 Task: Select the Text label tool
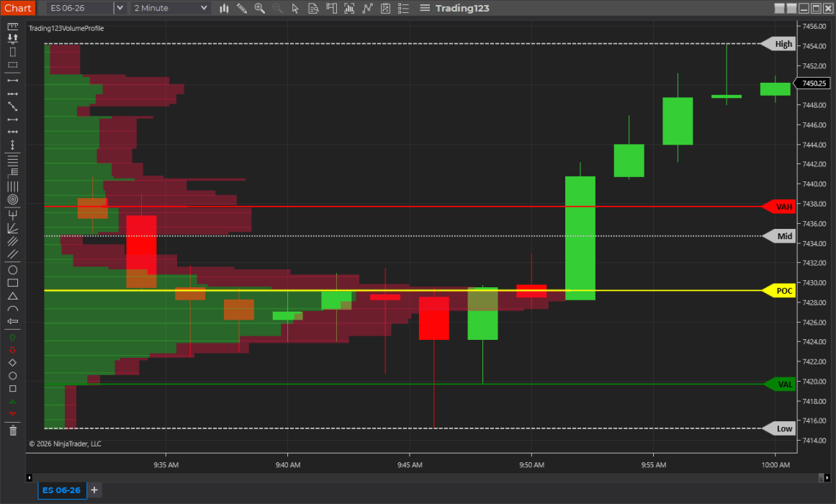[x=13, y=321]
